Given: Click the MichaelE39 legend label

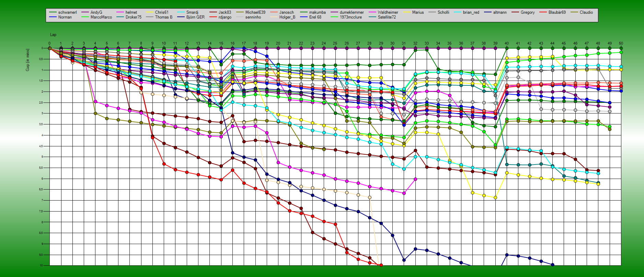Looking at the screenshot, I should (255, 12).
